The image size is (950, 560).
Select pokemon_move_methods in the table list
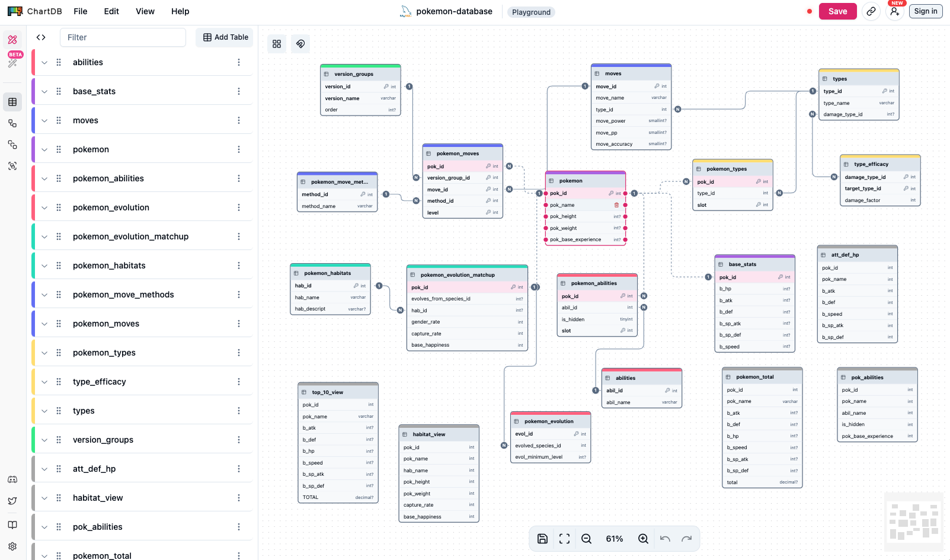click(123, 295)
